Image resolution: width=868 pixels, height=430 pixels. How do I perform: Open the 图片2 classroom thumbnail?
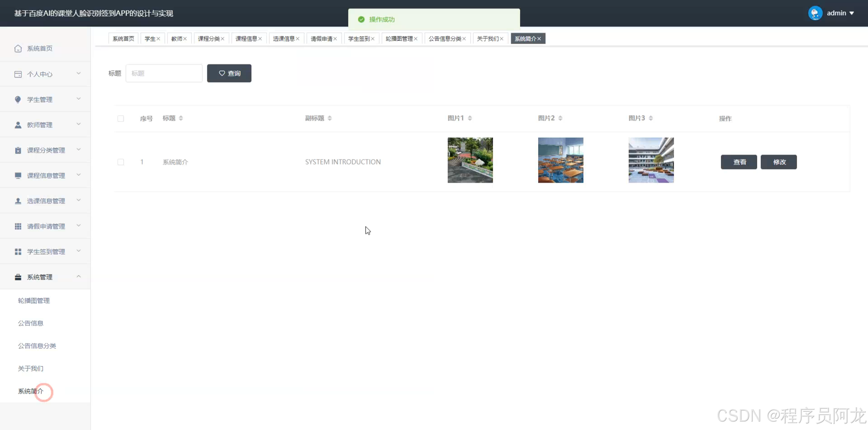tap(560, 160)
